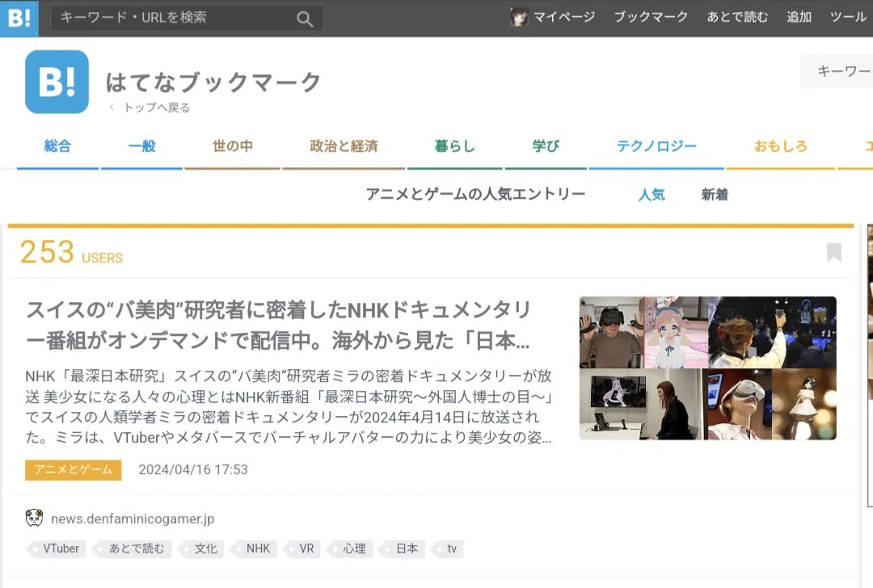Image resolution: width=873 pixels, height=588 pixels.
Task: Click the search magnifier icon
Action: [x=305, y=19]
